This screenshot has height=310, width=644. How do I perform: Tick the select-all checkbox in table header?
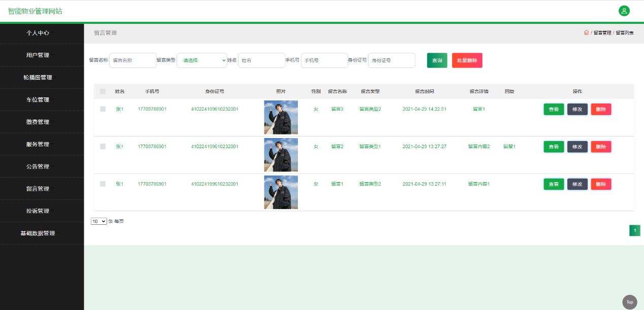[103, 91]
